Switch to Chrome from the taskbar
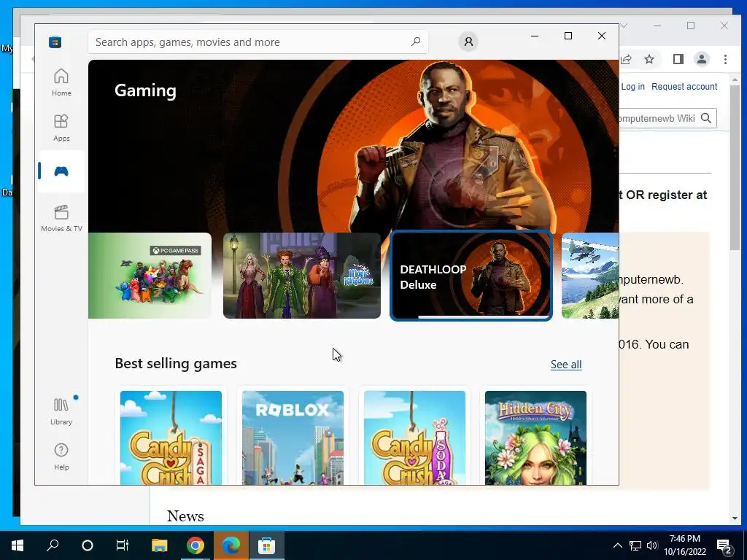 point(196,545)
